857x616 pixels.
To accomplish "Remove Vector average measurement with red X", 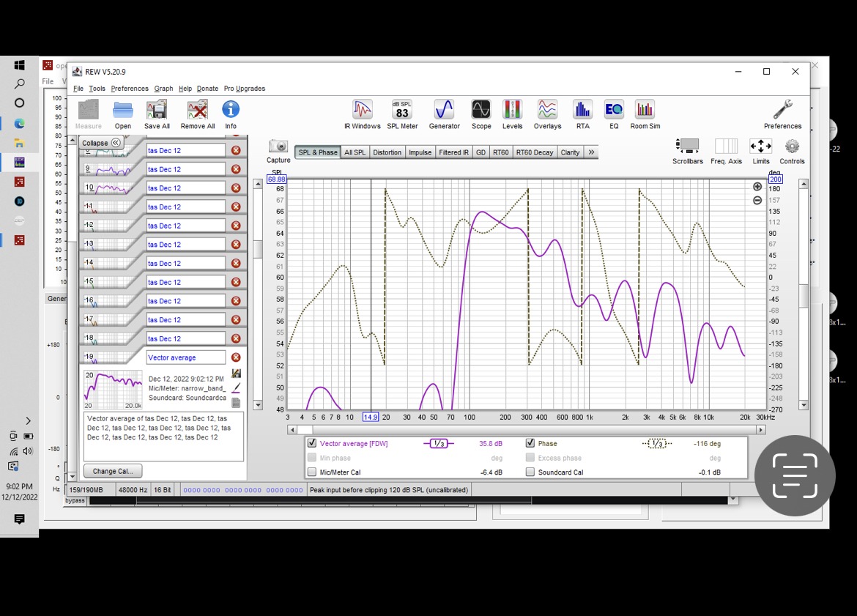I will pyautogui.click(x=236, y=357).
